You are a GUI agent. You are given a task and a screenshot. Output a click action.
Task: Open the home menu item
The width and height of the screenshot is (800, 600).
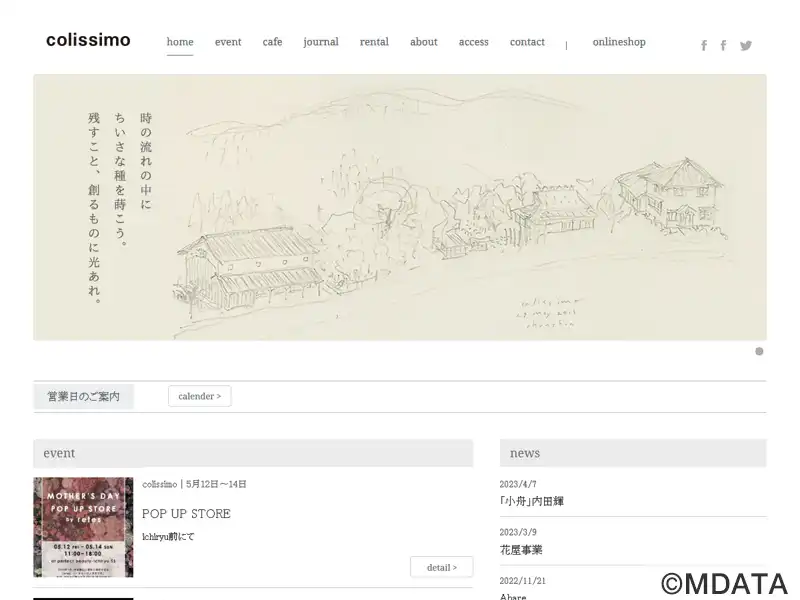[180, 42]
